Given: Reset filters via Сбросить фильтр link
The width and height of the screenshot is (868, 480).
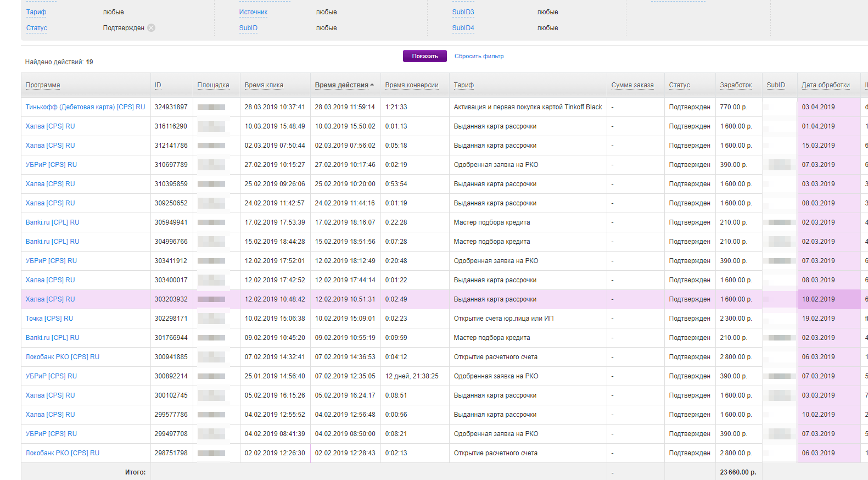Looking at the screenshot, I should tap(479, 56).
